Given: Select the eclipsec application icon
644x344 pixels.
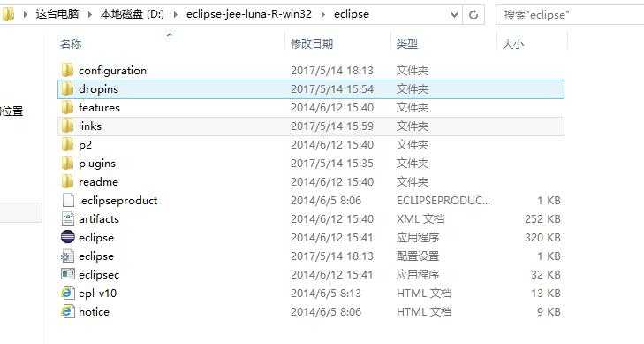Looking at the screenshot, I should click(68, 274).
